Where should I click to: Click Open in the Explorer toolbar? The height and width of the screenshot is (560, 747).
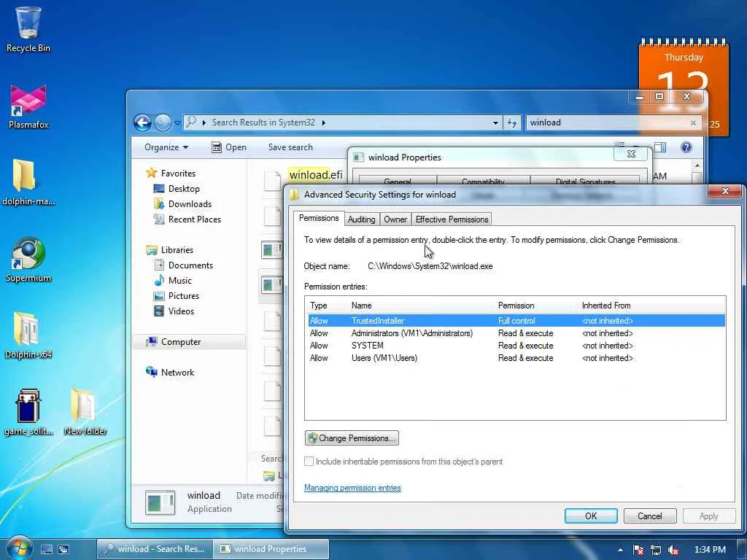coord(229,147)
